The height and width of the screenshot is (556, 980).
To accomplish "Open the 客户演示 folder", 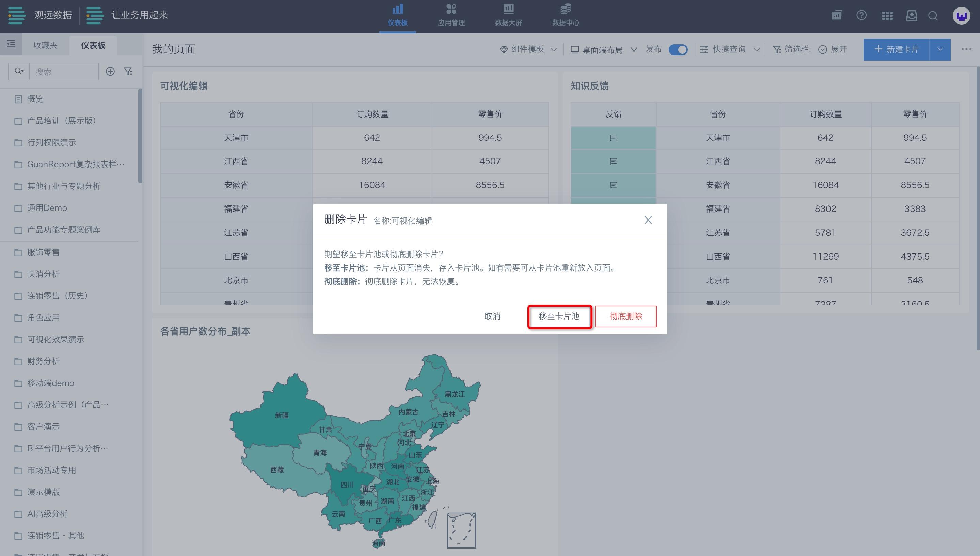I will point(69,426).
